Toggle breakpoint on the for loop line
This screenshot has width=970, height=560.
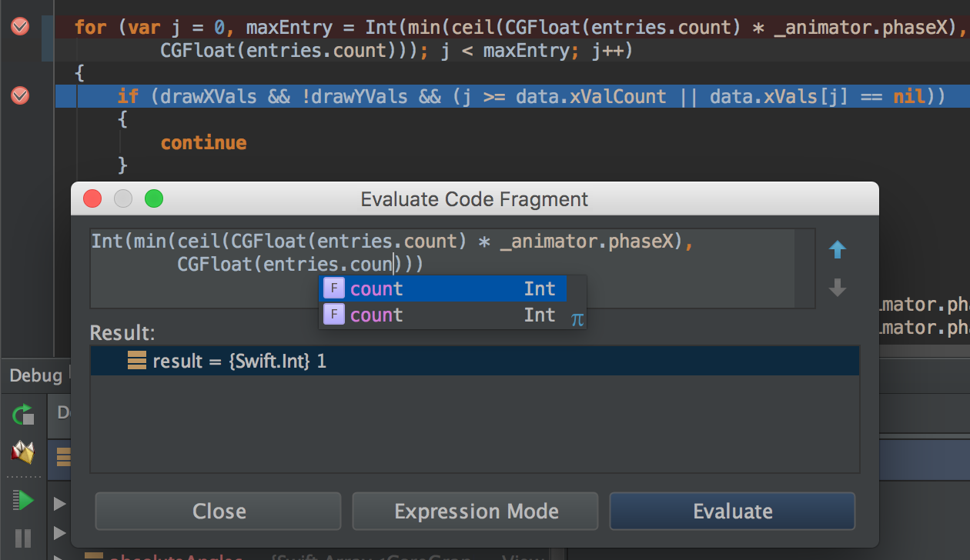[x=20, y=27]
